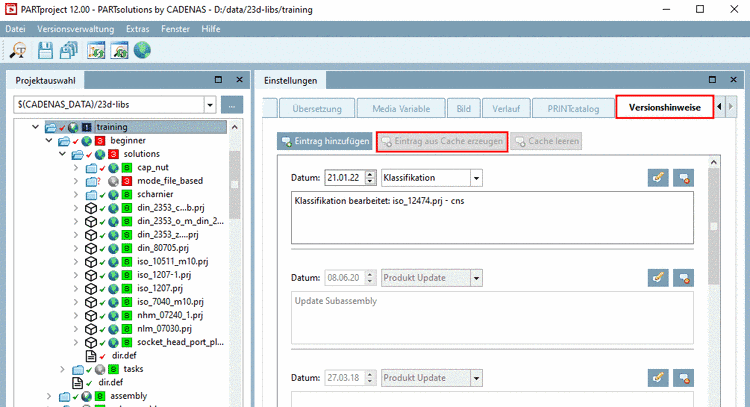The width and height of the screenshot is (750, 407).
Task: Click the red status badge of solutions
Action: 113,154
